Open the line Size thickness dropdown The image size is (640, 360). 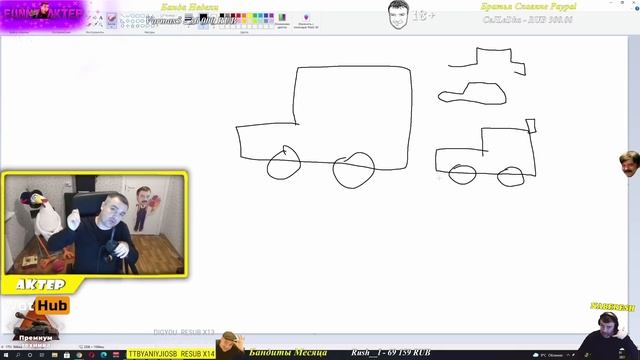(189, 20)
